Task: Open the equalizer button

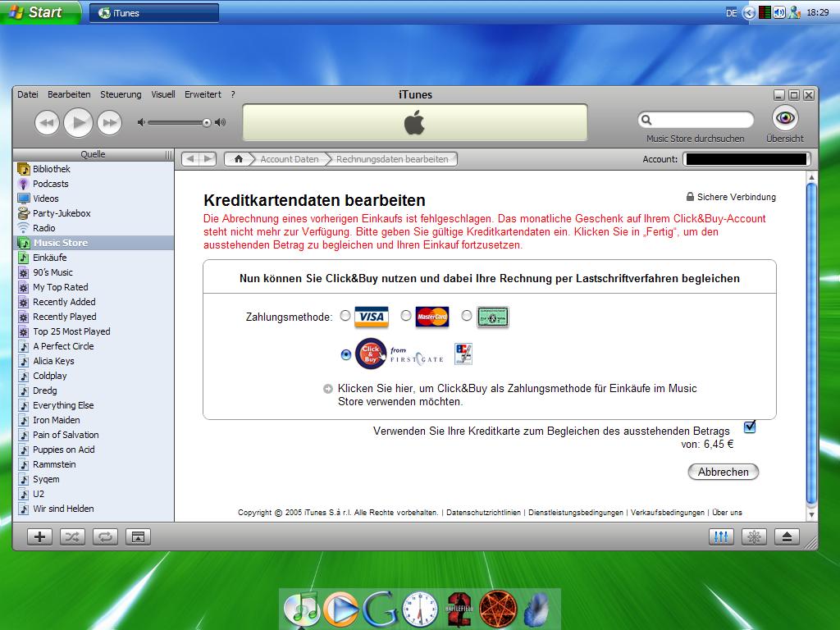Action: (721, 536)
